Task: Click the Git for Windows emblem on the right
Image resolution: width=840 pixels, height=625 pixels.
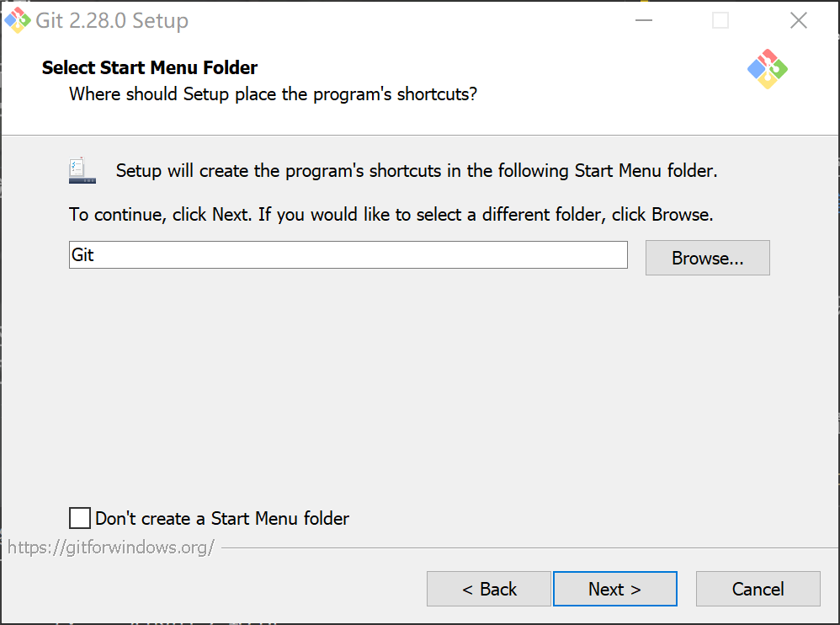Action: 767,69
